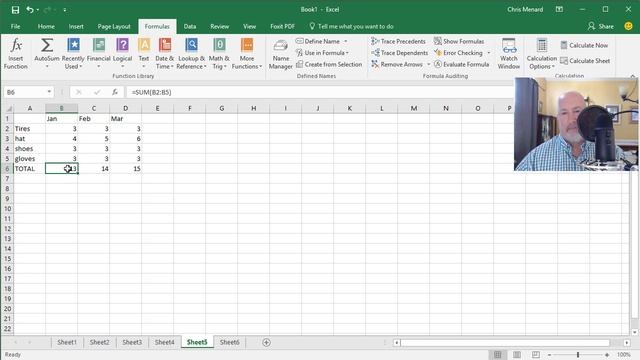This screenshot has width=640, height=360.
Task: Click the AutoSum sigma icon
Action: pos(47,45)
